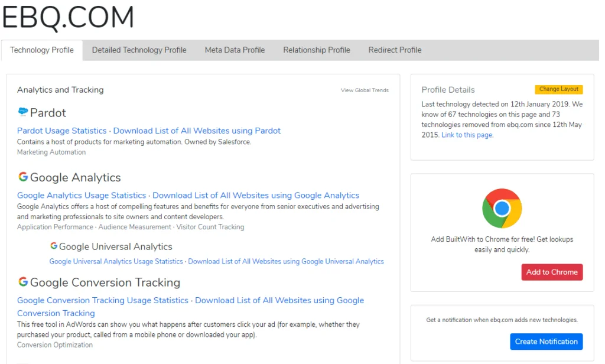Open Google Universal Analytics Usage Statistics link
The image size is (605, 364).
pos(116,261)
